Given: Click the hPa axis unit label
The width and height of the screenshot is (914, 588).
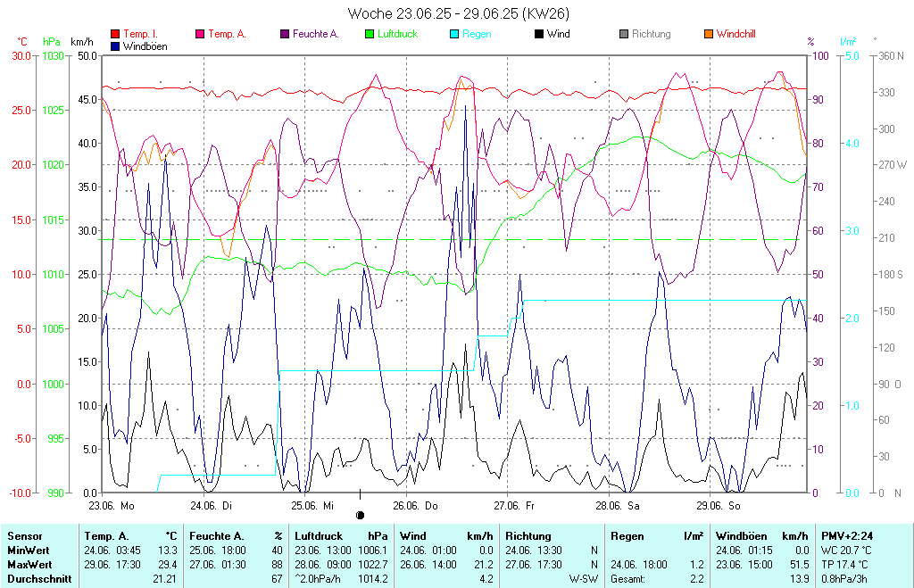Looking at the screenshot, I should (52, 42).
